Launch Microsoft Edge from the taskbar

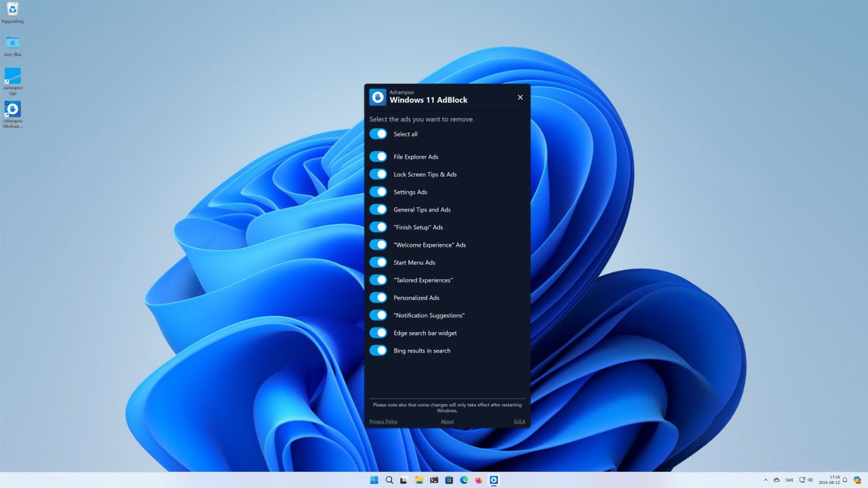(x=464, y=480)
